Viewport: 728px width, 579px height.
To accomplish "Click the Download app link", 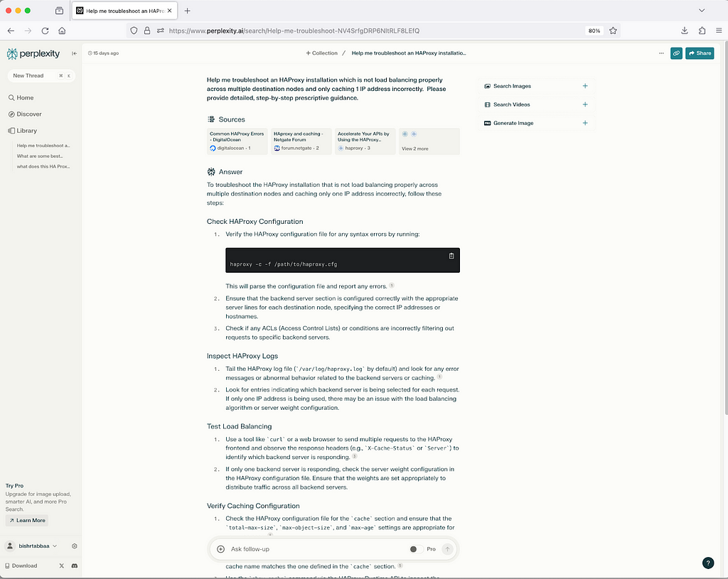I will pos(21,566).
